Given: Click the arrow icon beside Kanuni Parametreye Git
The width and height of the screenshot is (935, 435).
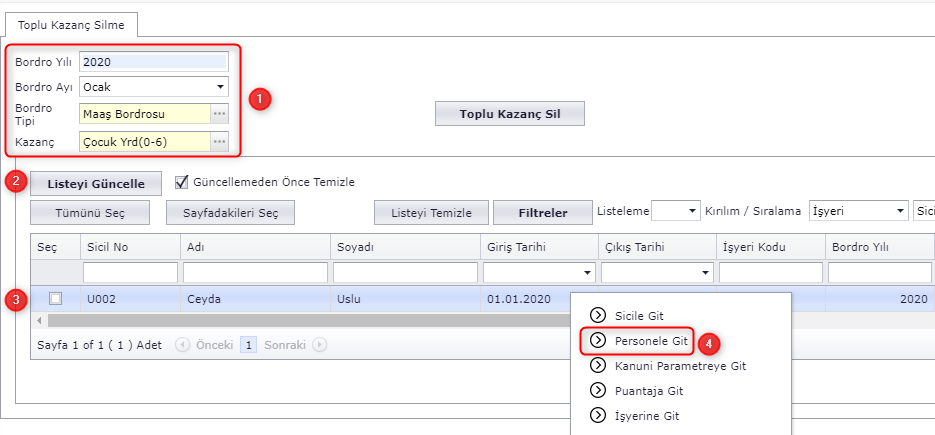Looking at the screenshot, I should 599,366.
